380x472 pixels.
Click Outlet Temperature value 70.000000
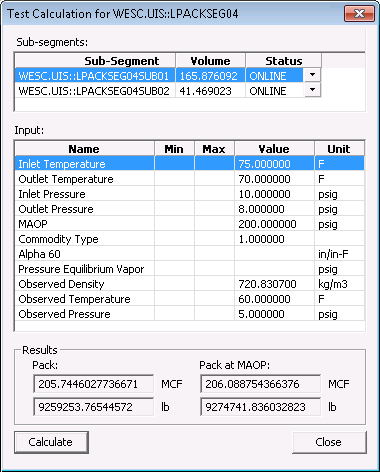274,179
